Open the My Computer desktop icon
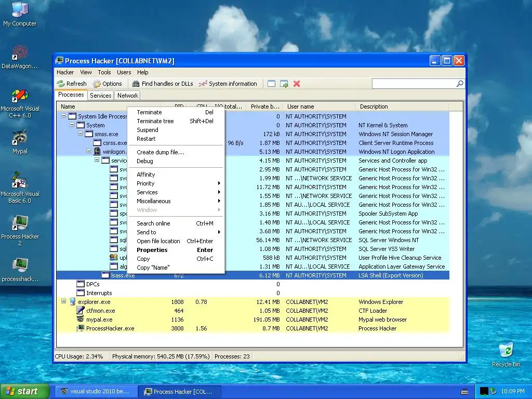This screenshot has height=399, width=532. pyautogui.click(x=20, y=14)
